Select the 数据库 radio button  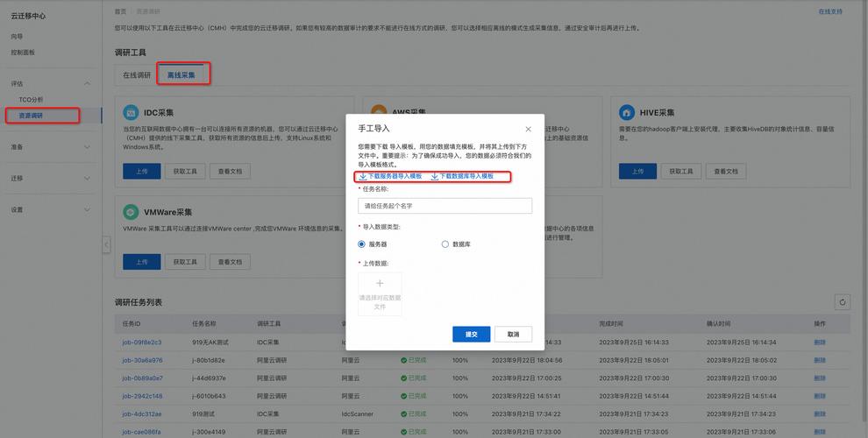(x=445, y=244)
